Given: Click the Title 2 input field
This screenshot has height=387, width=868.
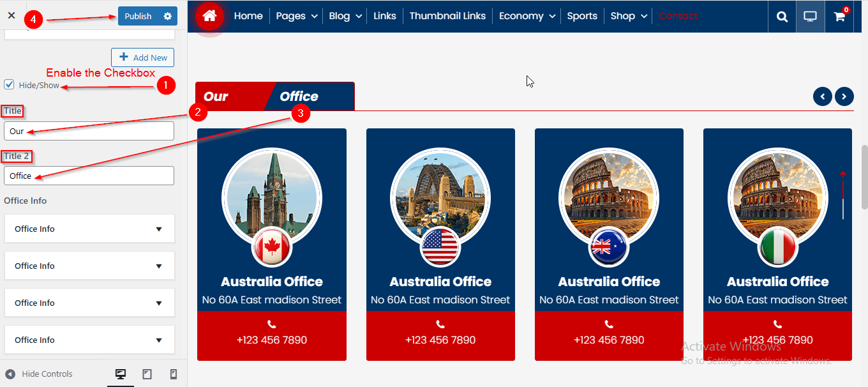Looking at the screenshot, I should (89, 176).
